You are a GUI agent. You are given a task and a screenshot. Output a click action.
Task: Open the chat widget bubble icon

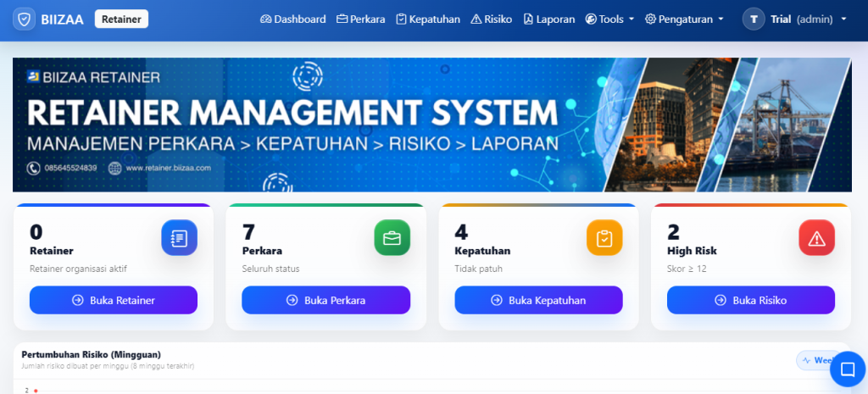coord(847,369)
